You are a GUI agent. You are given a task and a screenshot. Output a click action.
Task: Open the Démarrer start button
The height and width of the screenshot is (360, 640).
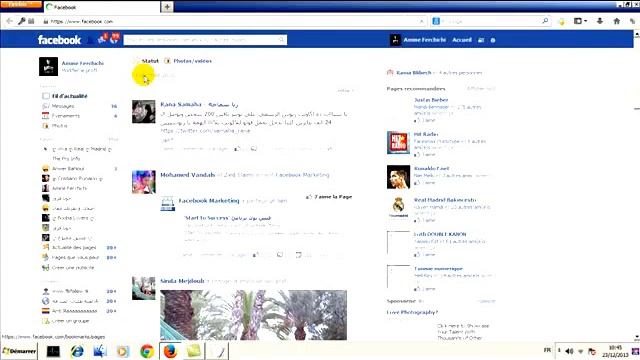[19, 351]
